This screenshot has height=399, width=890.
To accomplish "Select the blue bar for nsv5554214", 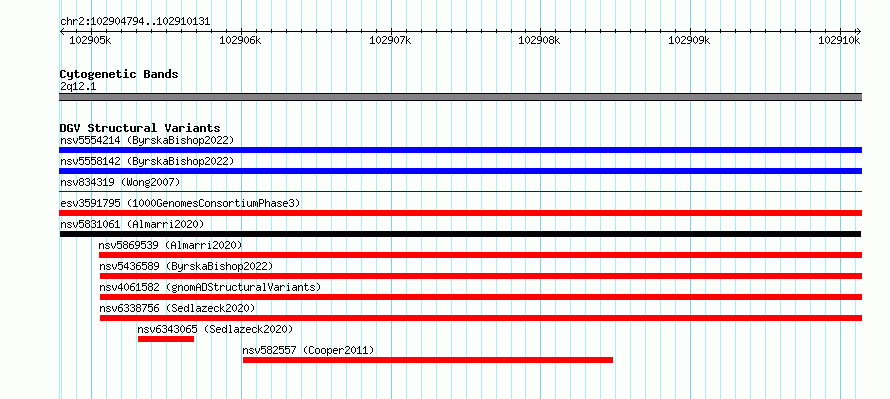I will tap(460, 150).
